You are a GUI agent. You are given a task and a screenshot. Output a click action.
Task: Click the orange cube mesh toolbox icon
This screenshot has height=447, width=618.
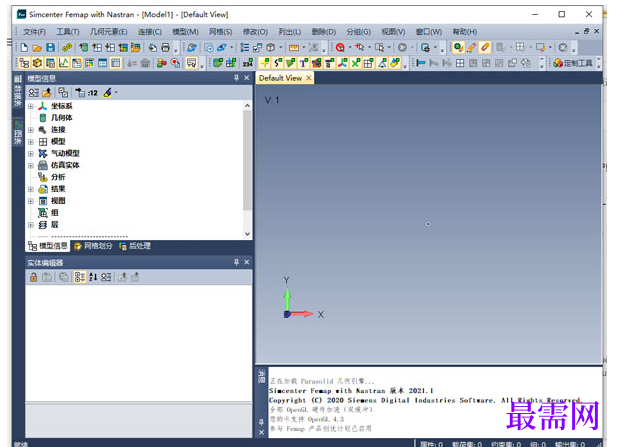click(x=37, y=63)
